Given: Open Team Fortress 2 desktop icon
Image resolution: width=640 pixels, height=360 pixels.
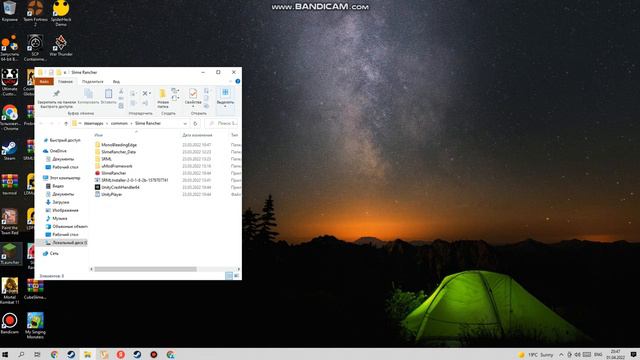Looking at the screenshot, I should [x=35, y=13].
